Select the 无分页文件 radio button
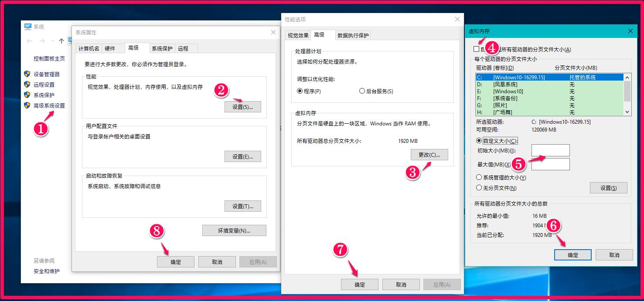This screenshot has width=644, height=301. tap(478, 188)
